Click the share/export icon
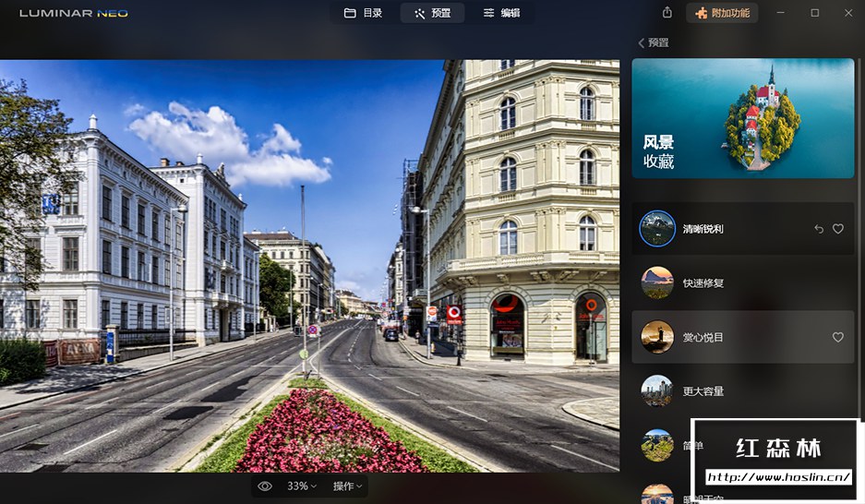The height and width of the screenshot is (504, 865). [667, 13]
